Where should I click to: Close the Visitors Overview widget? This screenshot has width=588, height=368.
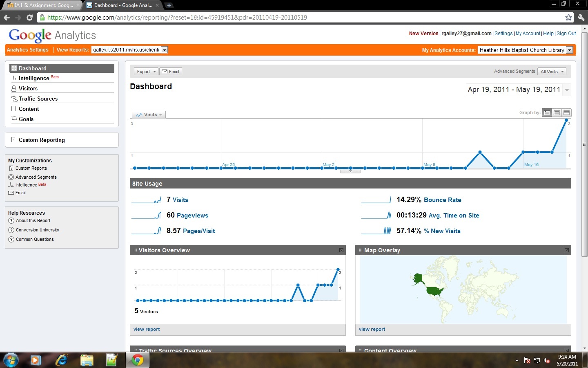[341, 250]
